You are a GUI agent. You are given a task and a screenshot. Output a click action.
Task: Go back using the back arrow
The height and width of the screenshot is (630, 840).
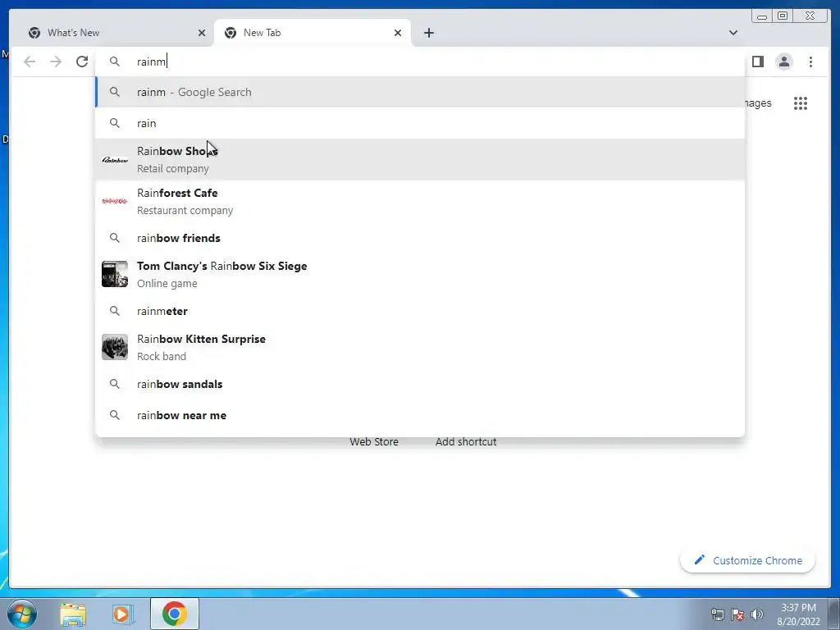[30, 62]
